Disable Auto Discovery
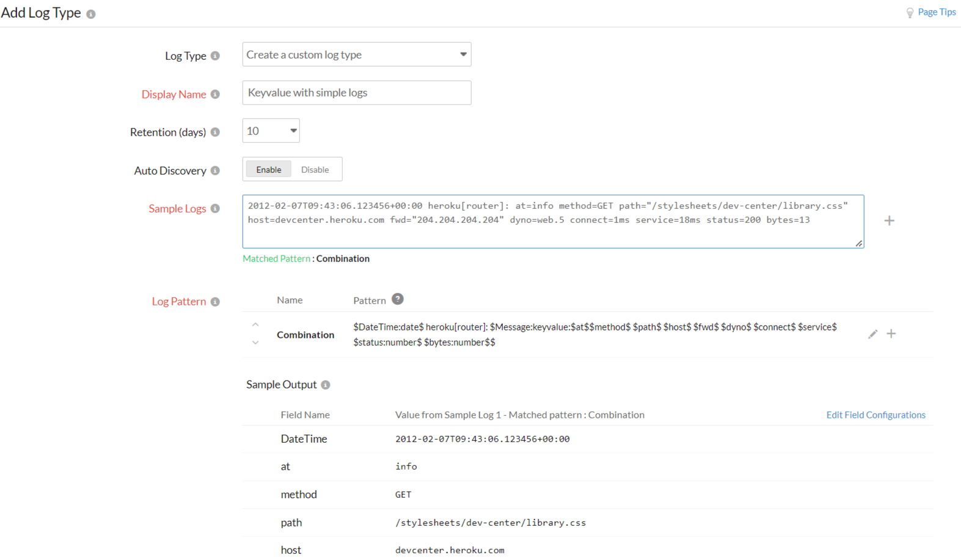The height and width of the screenshot is (560, 961). tap(315, 170)
